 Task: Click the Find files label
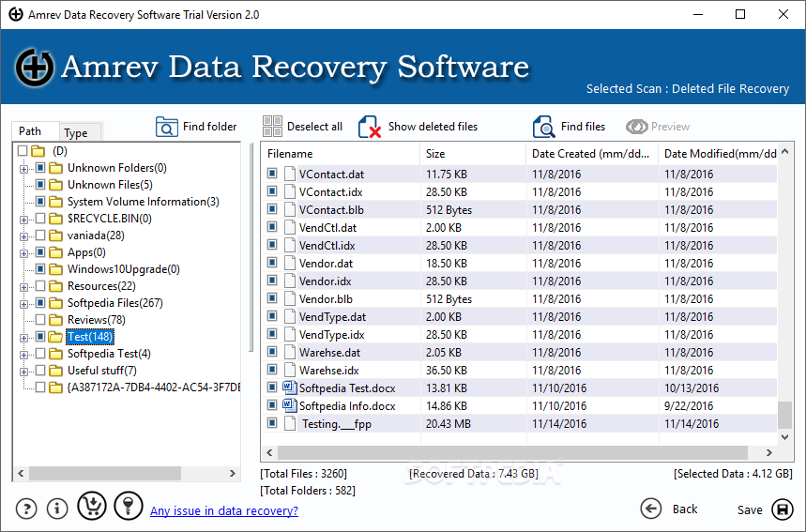point(583,127)
